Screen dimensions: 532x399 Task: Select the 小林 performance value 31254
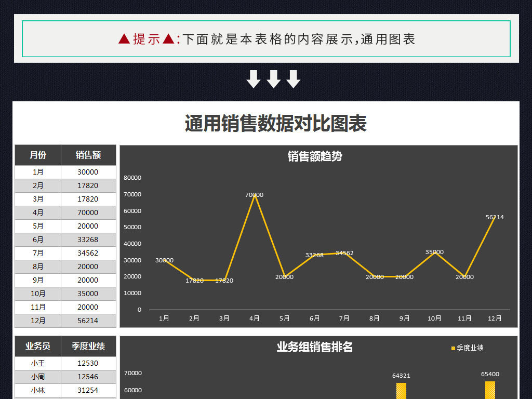pyautogui.click(x=88, y=390)
